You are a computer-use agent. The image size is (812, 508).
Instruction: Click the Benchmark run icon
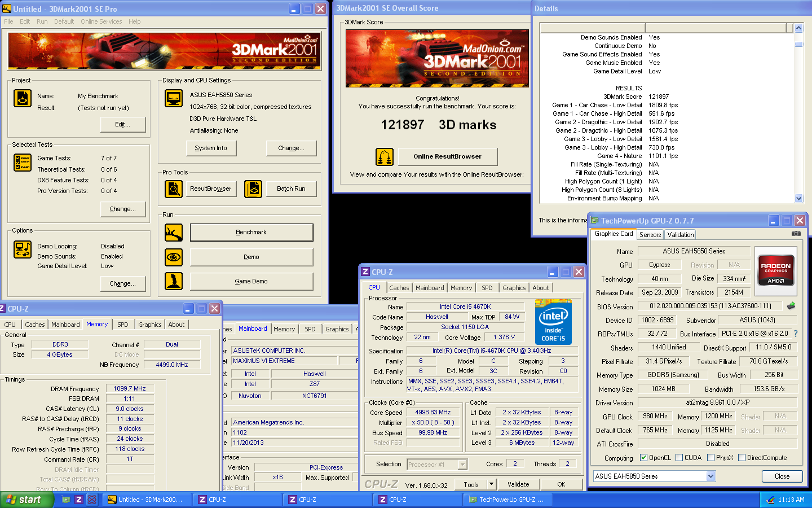click(x=174, y=233)
